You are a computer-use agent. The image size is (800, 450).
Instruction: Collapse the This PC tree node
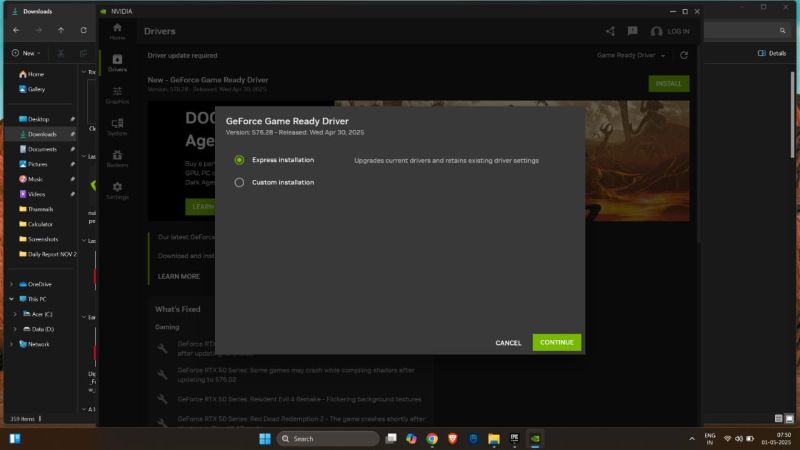pyautogui.click(x=12, y=299)
